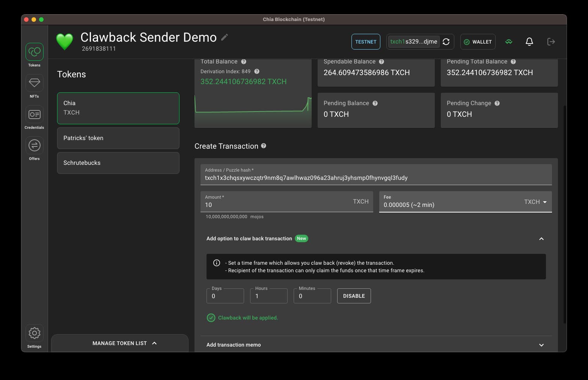
Task: Open the notifications bell
Action: pos(529,42)
